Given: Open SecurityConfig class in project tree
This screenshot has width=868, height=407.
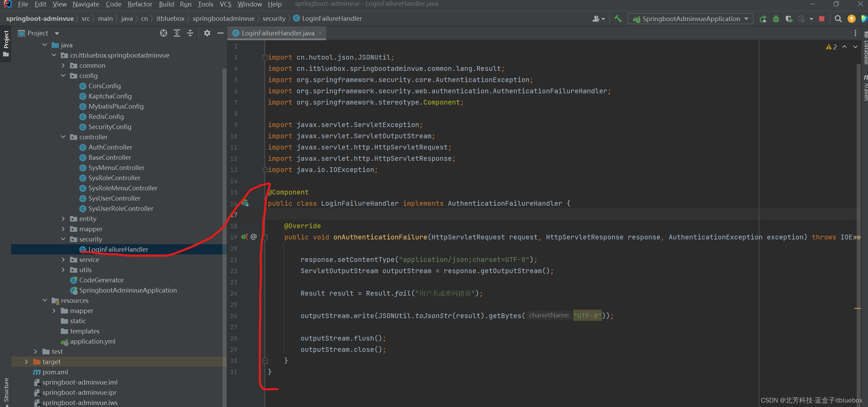Looking at the screenshot, I should [110, 127].
